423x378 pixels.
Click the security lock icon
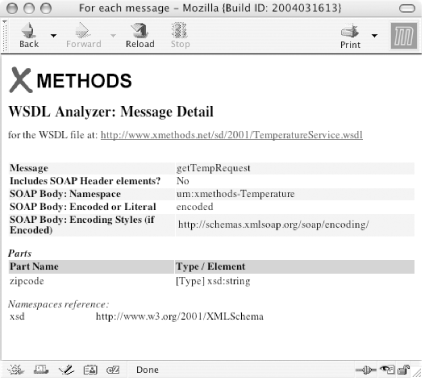pyautogui.click(x=404, y=370)
